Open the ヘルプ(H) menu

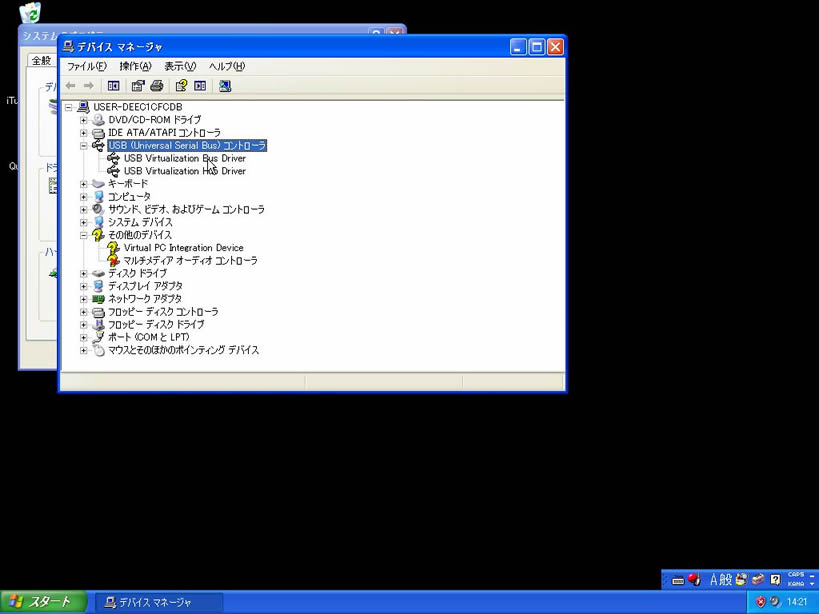(x=227, y=66)
